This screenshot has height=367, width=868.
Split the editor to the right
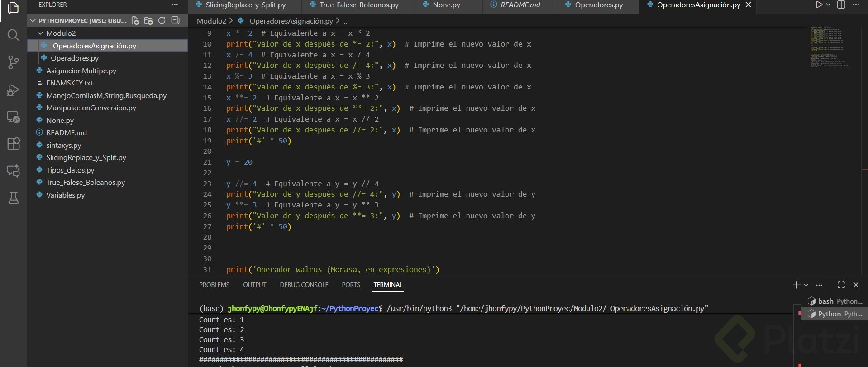(841, 5)
